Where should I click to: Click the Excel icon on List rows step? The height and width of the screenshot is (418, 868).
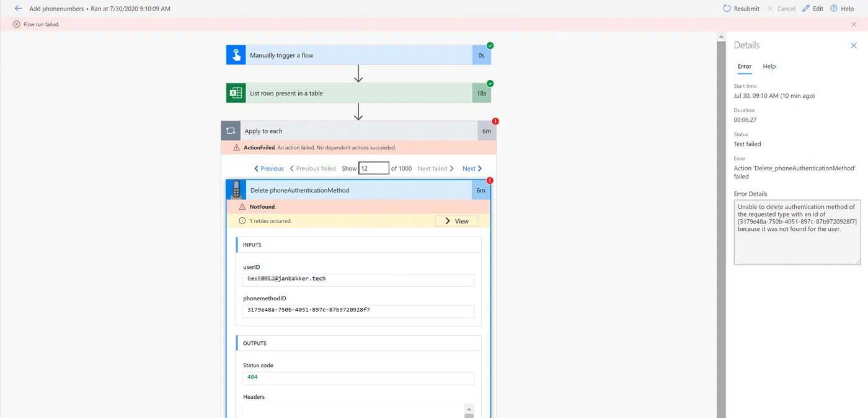click(x=236, y=93)
